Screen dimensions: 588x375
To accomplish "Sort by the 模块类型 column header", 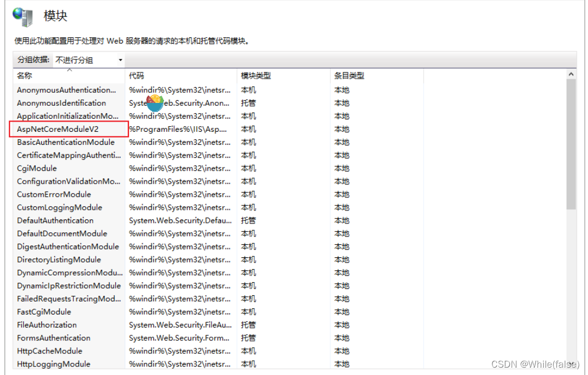I will click(x=283, y=76).
